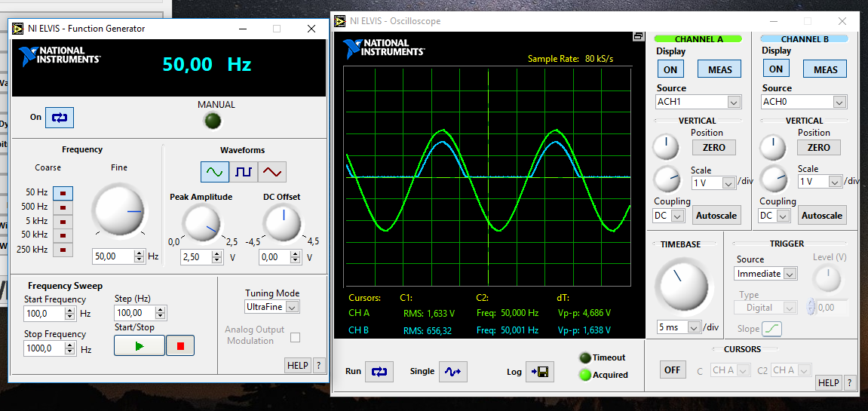Viewport: 868px width, 411px height.
Task: Select the 250 kHz coarse range
Action: (63, 250)
